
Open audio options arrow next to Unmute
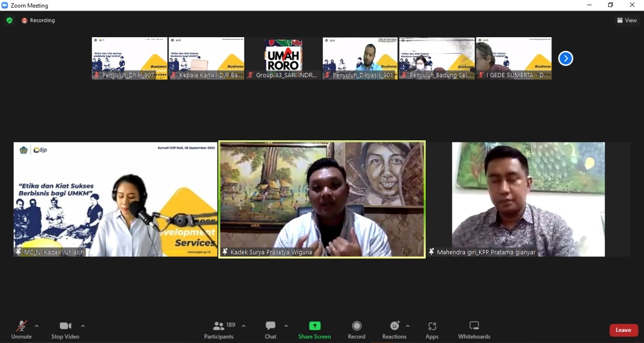coord(37,326)
